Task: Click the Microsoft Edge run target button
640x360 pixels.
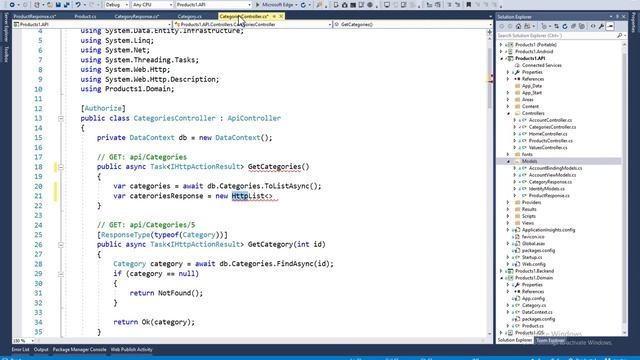Action: (x=278, y=5)
